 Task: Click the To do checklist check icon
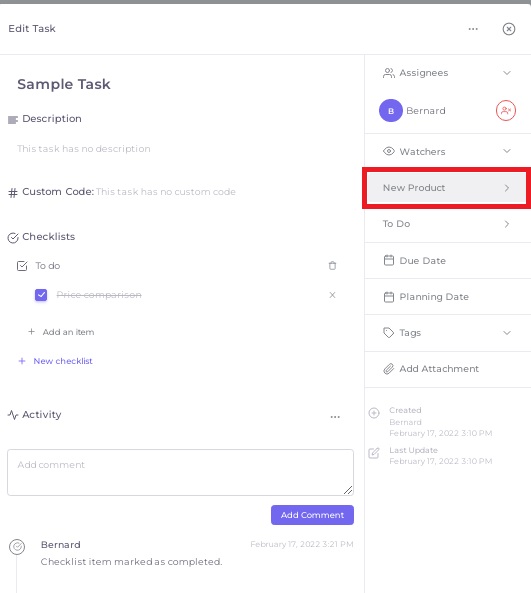pyautogui.click(x=22, y=266)
